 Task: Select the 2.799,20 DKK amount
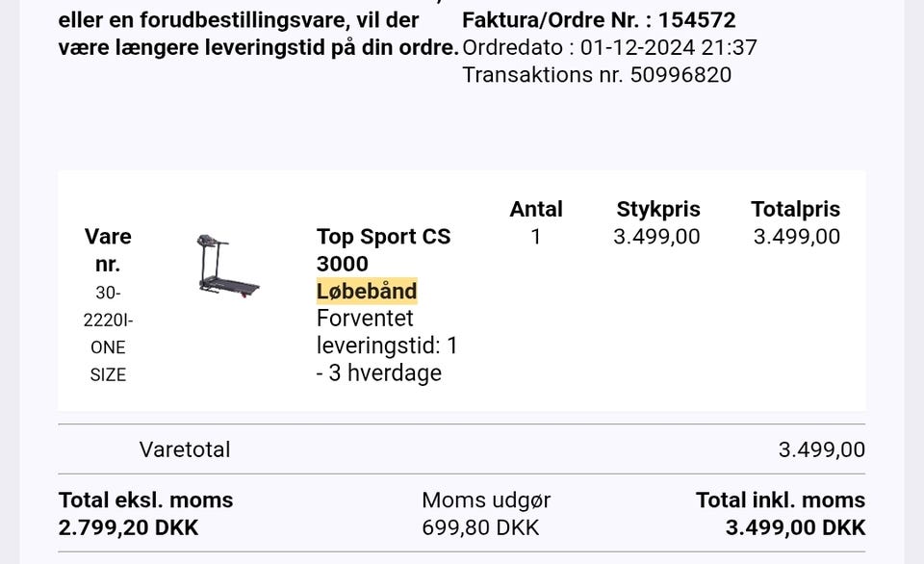(x=128, y=527)
